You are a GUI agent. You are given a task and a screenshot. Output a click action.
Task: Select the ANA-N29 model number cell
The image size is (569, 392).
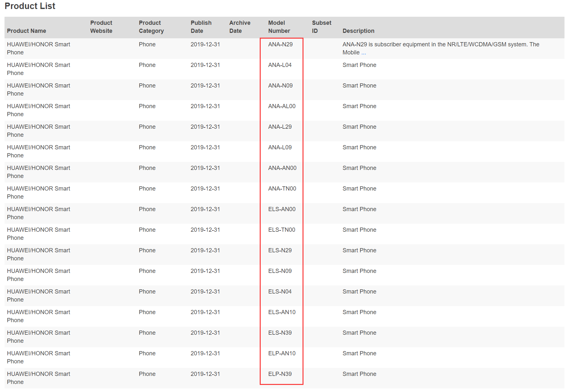[280, 44]
